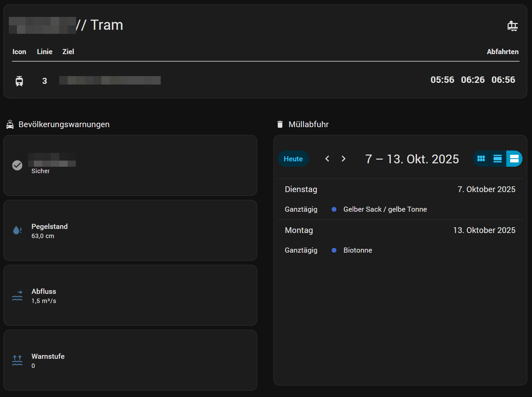The height and width of the screenshot is (397, 532).
Task: Open the Gelber Sack / gelbe Tonne event
Action: click(x=385, y=209)
